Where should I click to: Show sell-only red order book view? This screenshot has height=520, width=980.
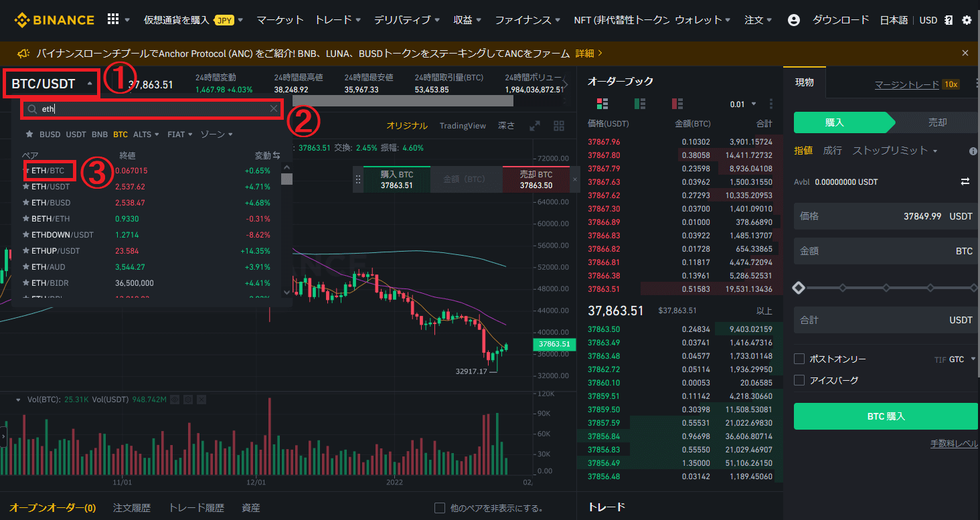click(x=677, y=104)
